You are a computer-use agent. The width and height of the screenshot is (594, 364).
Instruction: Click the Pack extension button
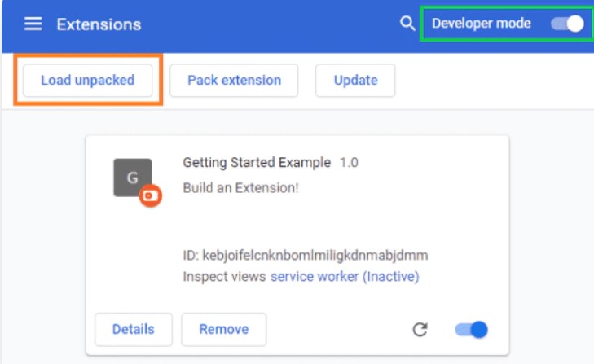234,81
